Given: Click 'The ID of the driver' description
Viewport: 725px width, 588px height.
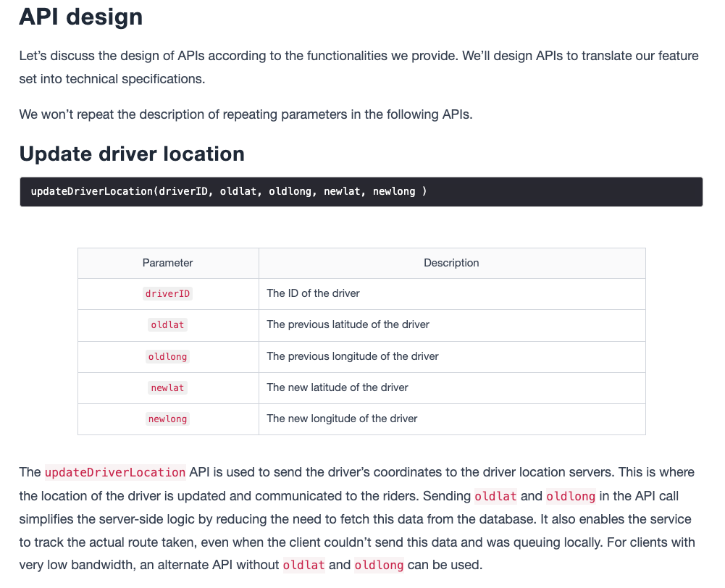Looking at the screenshot, I should coord(313,293).
